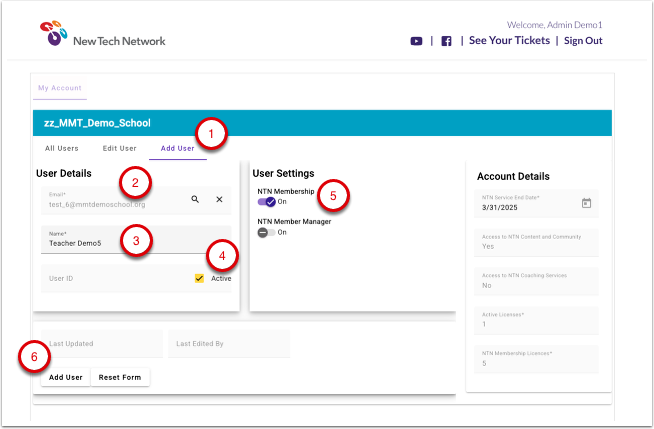The image size is (654, 429).
Task: Switch to the Edit User tab
Action: point(119,148)
